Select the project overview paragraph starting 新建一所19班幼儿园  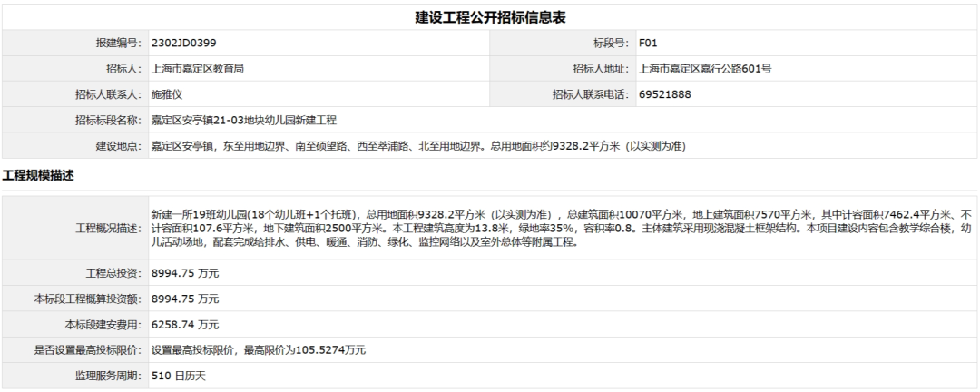563,228
